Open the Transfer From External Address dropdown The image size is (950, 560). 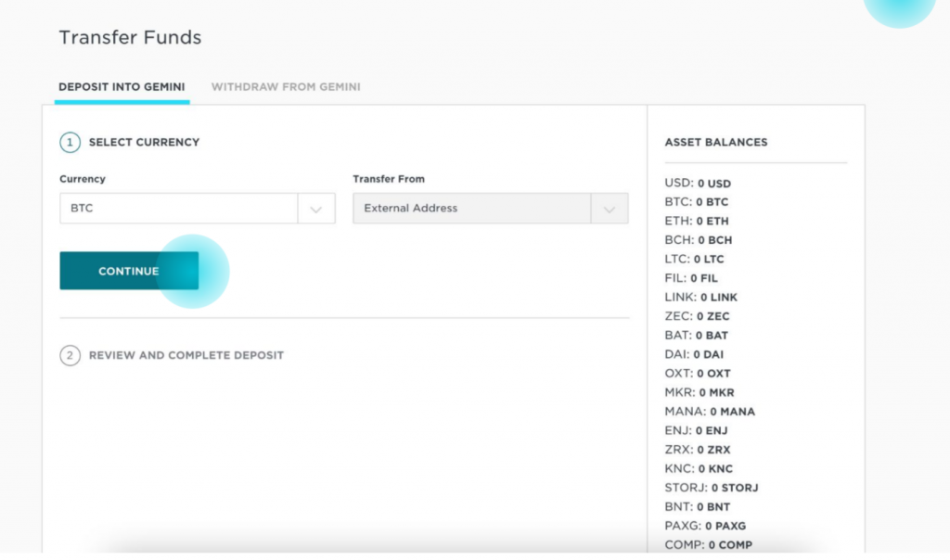491,209
